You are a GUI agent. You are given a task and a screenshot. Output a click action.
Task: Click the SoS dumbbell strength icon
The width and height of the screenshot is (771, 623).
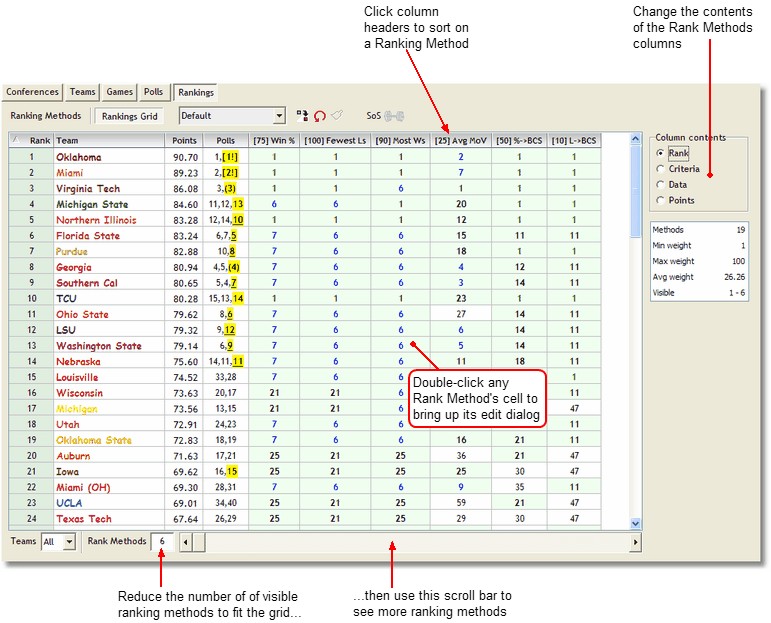pyautogui.click(x=394, y=116)
